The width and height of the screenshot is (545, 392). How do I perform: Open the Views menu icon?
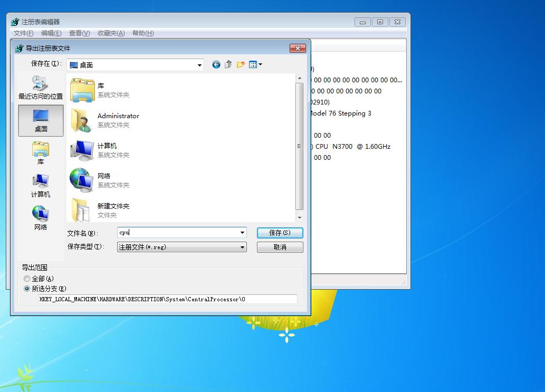click(254, 64)
